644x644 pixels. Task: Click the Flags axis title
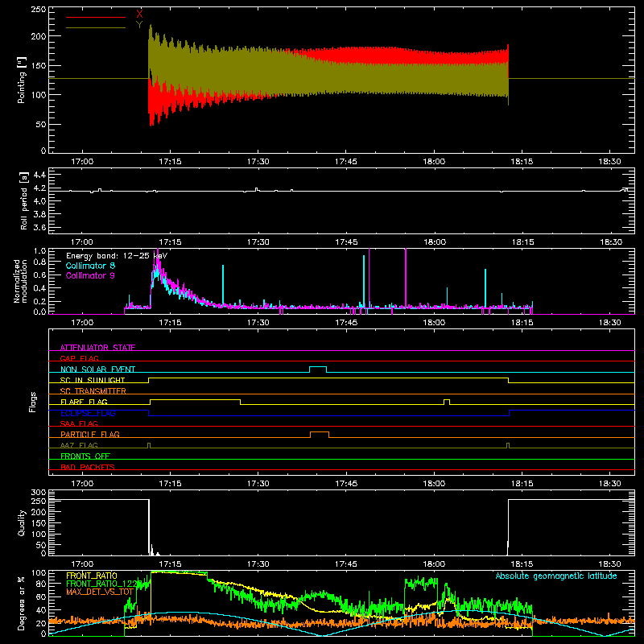[x=33, y=402]
